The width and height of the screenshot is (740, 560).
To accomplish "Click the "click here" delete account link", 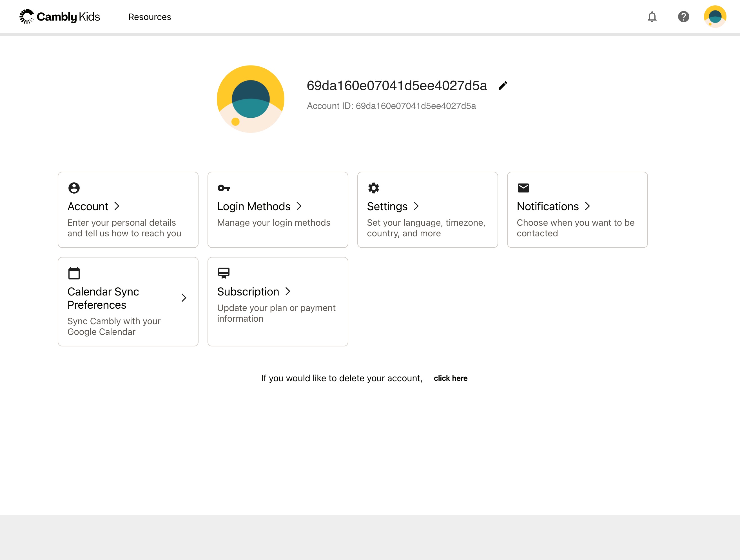I will (x=450, y=378).
